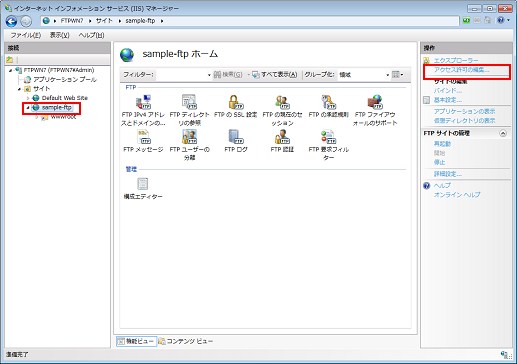517x364 pixels.
Task: Open FTP current sessions icon
Action: [282, 110]
